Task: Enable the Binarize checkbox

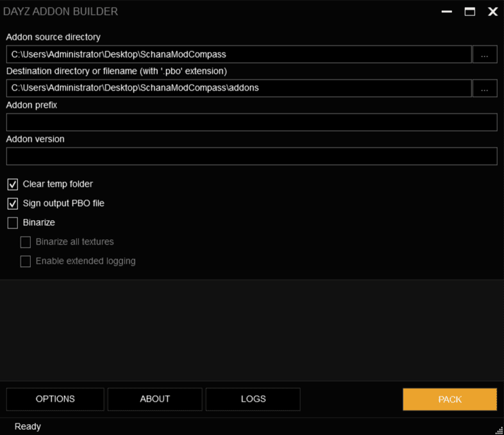Action: click(x=13, y=223)
